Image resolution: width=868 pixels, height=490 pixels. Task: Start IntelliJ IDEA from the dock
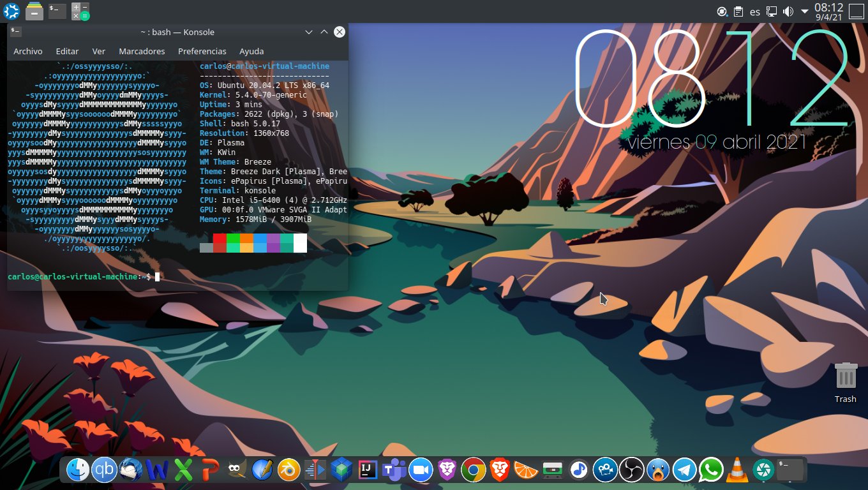[x=367, y=470]
